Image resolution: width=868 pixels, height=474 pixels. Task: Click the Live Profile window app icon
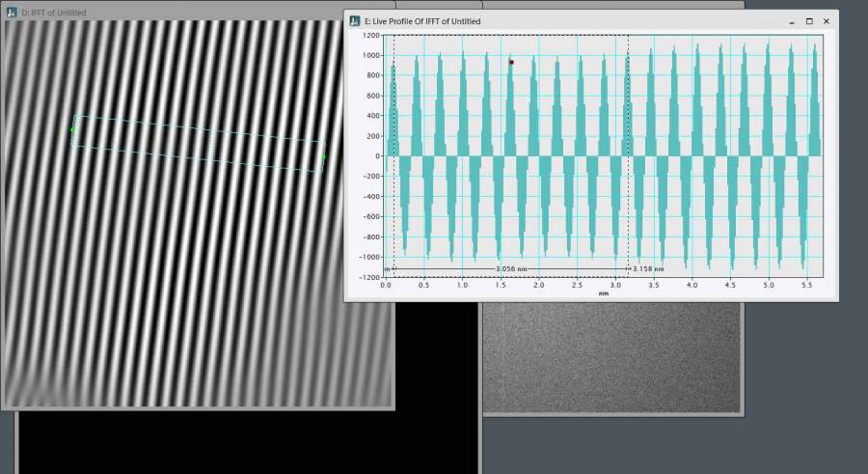(355, 21)
